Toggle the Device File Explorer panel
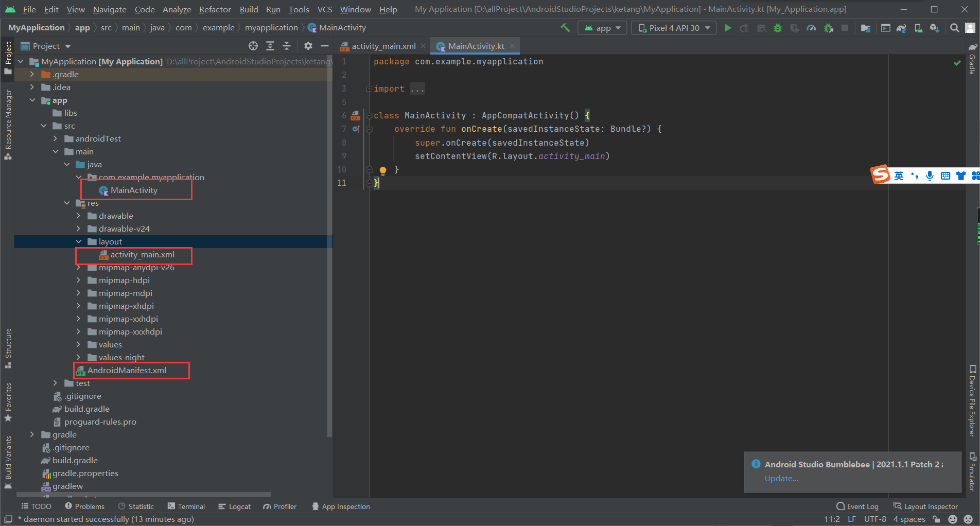Screen dimensions: 980x526 [x=972, y=401]
